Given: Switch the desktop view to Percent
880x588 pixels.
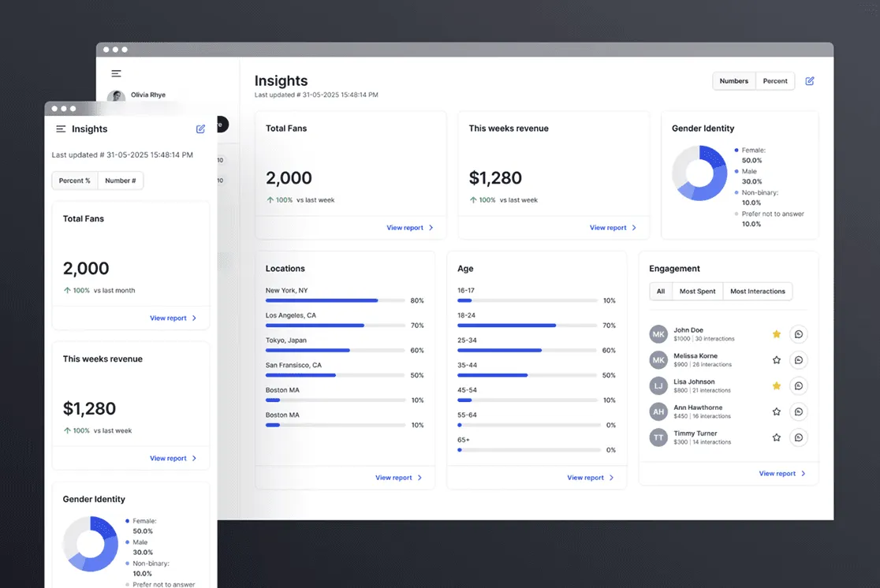Looking at the screenshot, I should (x=775, y=81).
